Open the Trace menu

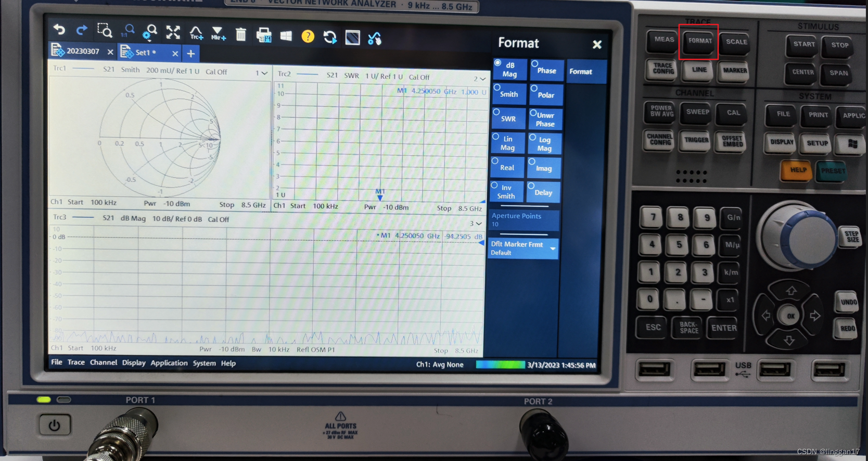[76, 362]
